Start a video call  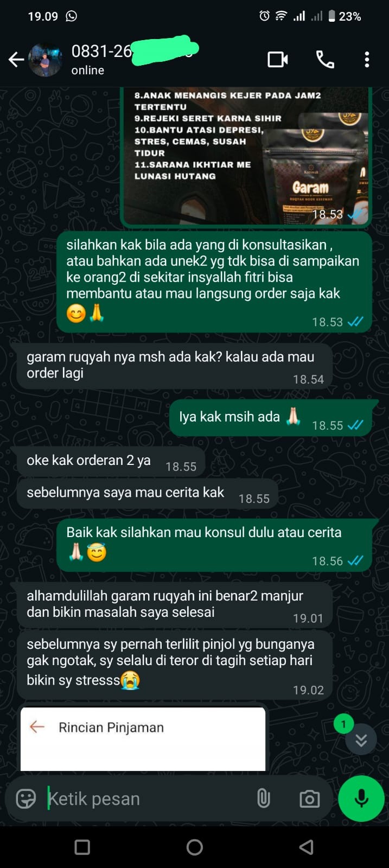pyautogui.click(x=278, y=60)
